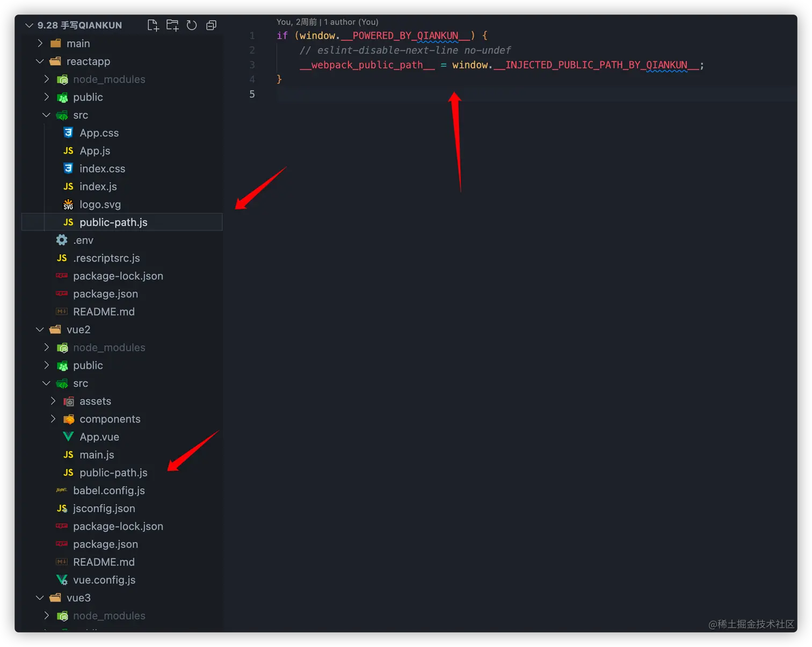The height and width of the screenshot is (647, 812).
Task: Open main.js under vue2 src
Action: click(x=97, y=455)
